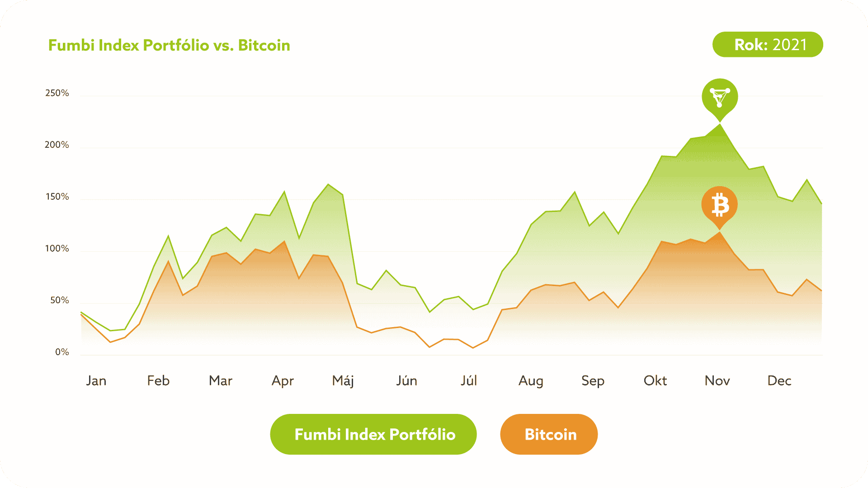
Task: Select the Júl month label
Action: coord(469,380)
